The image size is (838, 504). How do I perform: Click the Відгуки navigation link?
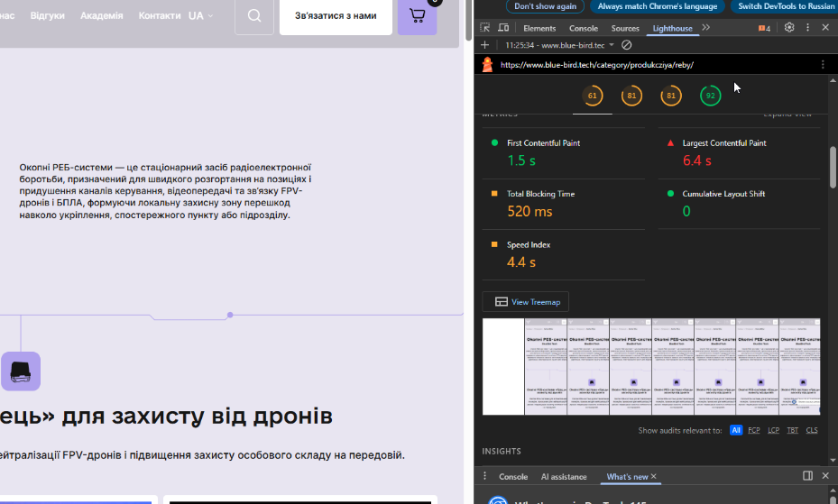[x=48, y=15]
